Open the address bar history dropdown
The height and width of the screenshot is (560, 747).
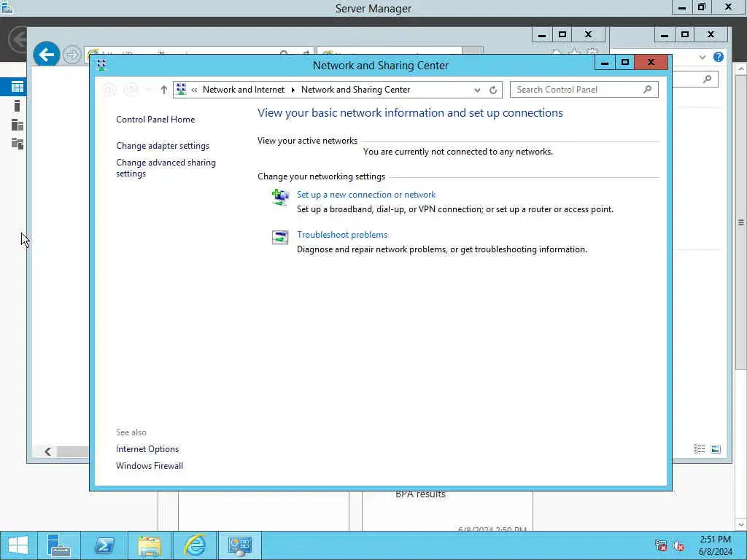click(x=477, y=90)
